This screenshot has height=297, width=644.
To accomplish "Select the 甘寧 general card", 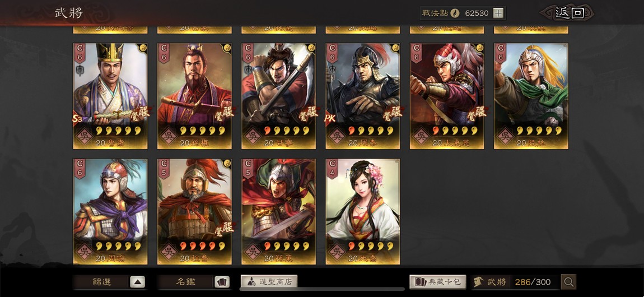I will pyautogui.click(x=278, y=96).
